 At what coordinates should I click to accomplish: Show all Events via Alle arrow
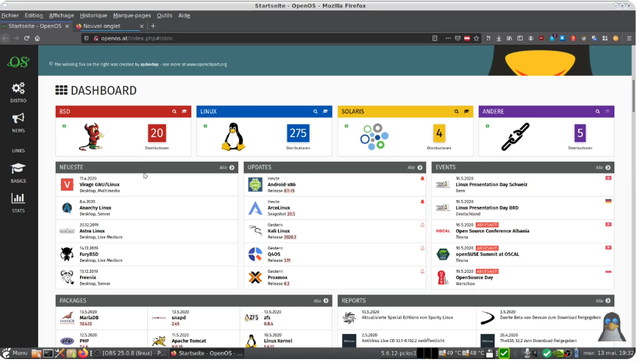608,167
